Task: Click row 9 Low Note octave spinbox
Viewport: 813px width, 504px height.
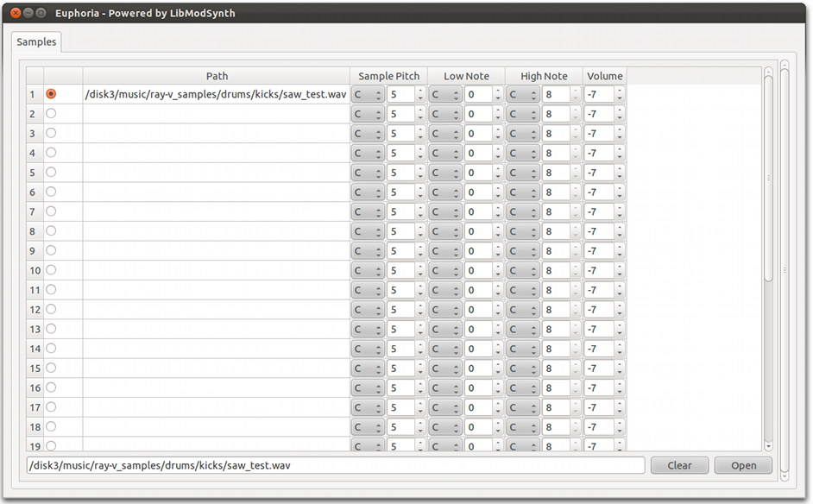Action: (478, 251)
